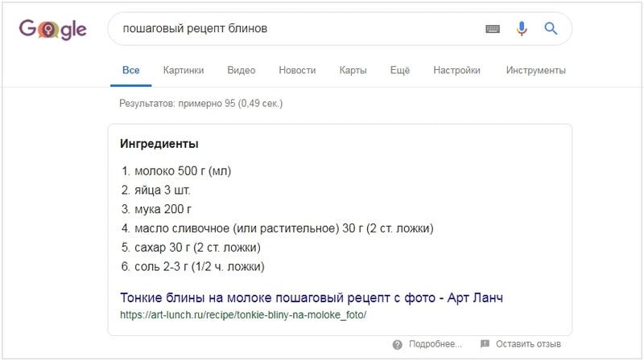Select the Все tab
The width and height of the screenshot is (644, 361).
(x=130, y=70)
